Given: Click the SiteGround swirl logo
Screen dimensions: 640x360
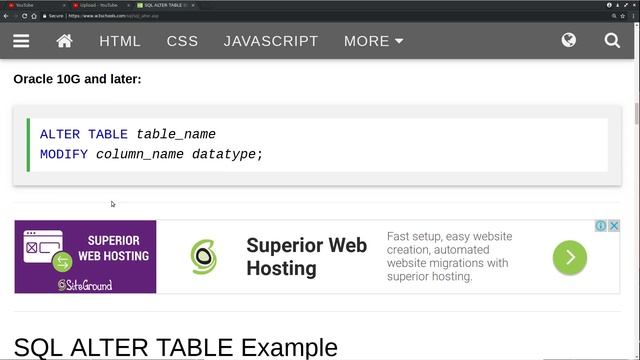Looking at the screenshot, I should coord(204,257).
